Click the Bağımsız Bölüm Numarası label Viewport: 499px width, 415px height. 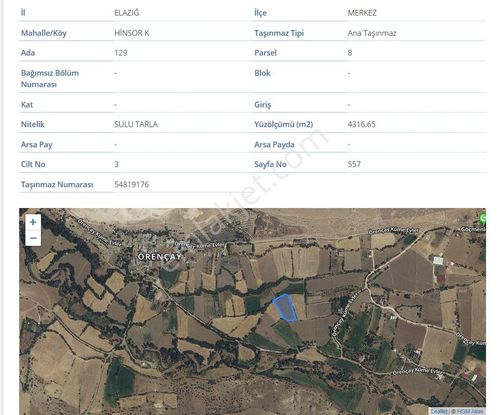click(x=50, y=78)
